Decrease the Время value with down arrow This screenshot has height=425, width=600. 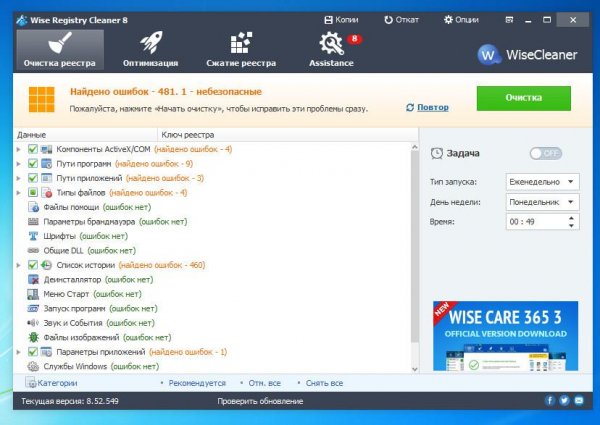pos(571,226)
